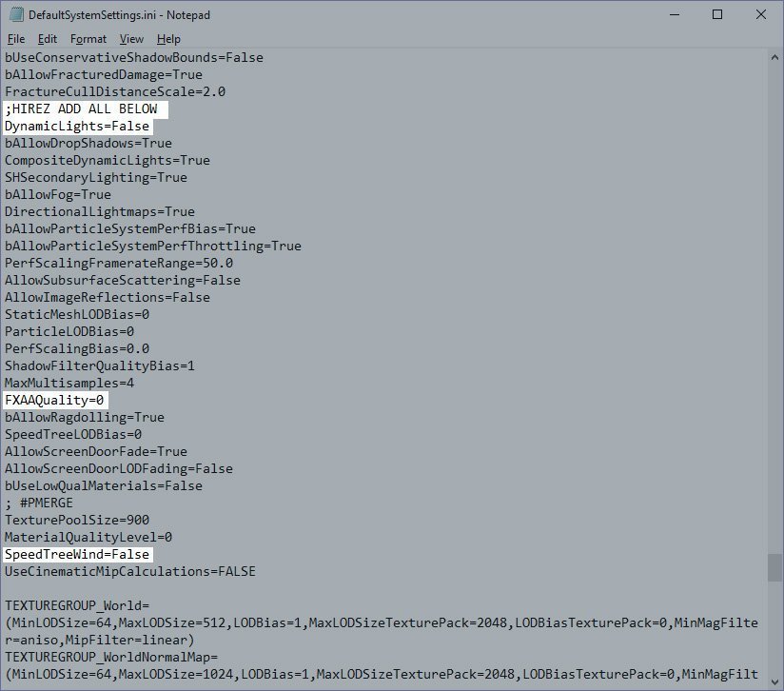Open the Format menu

(x=88, y=39)
